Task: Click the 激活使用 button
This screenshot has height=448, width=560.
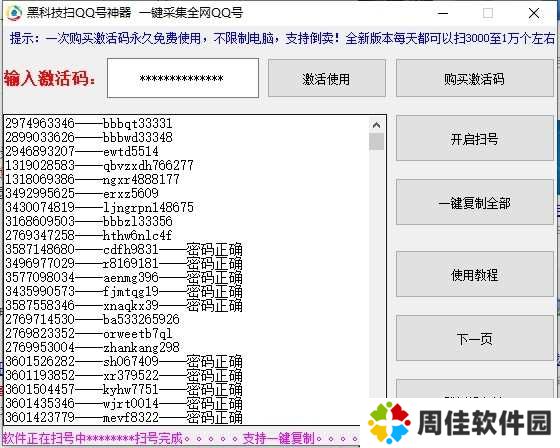Action: [x=326, y=78]
